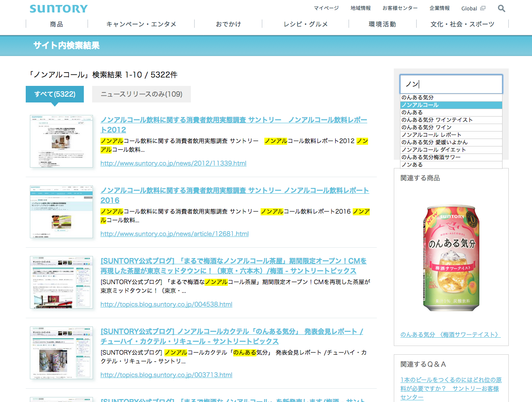Open thumbnail of 梅酒茶屋 blog result
This screenshot has height=402, width=532.
pos(61,283)
